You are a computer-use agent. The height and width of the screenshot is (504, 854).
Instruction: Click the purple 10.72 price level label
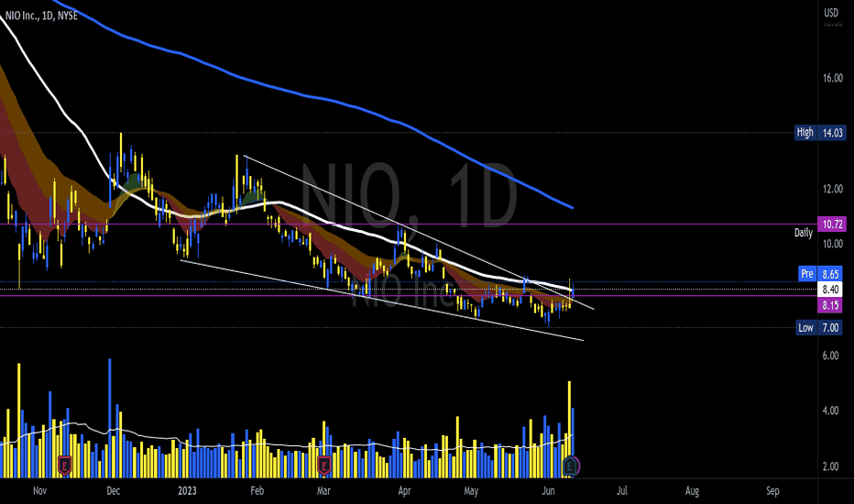click(832, 224)
